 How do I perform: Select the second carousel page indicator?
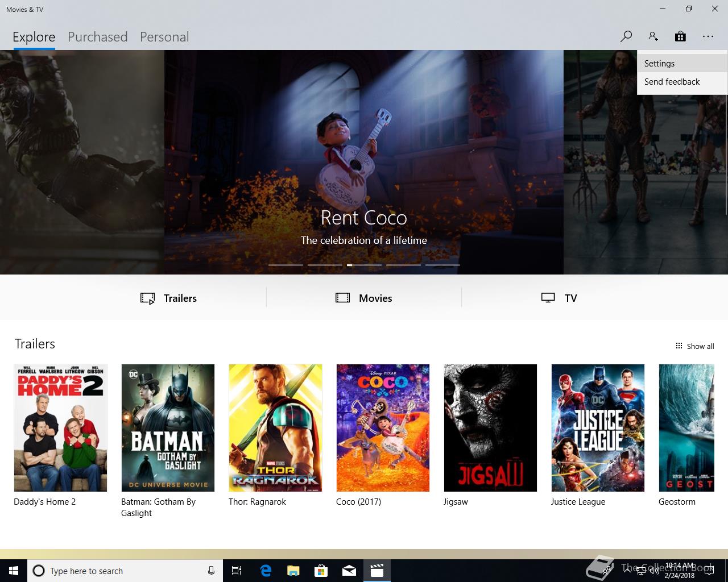[x=325, y=265]
